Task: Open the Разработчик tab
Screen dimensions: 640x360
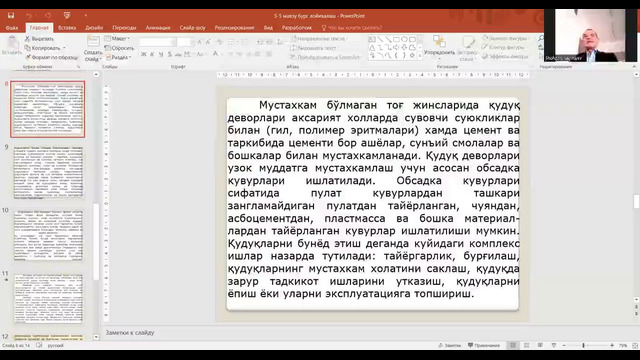Action: pyautogui.click(x=297, y=28)
